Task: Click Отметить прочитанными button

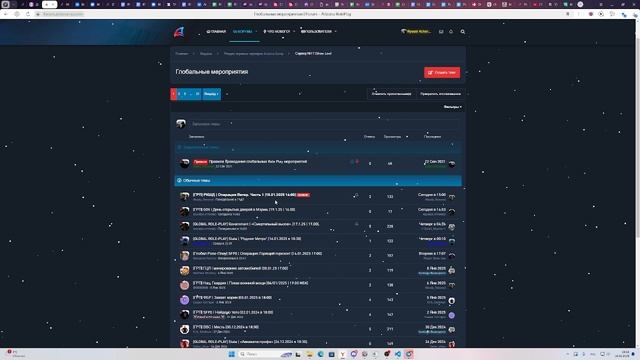Action: [391, 94]
